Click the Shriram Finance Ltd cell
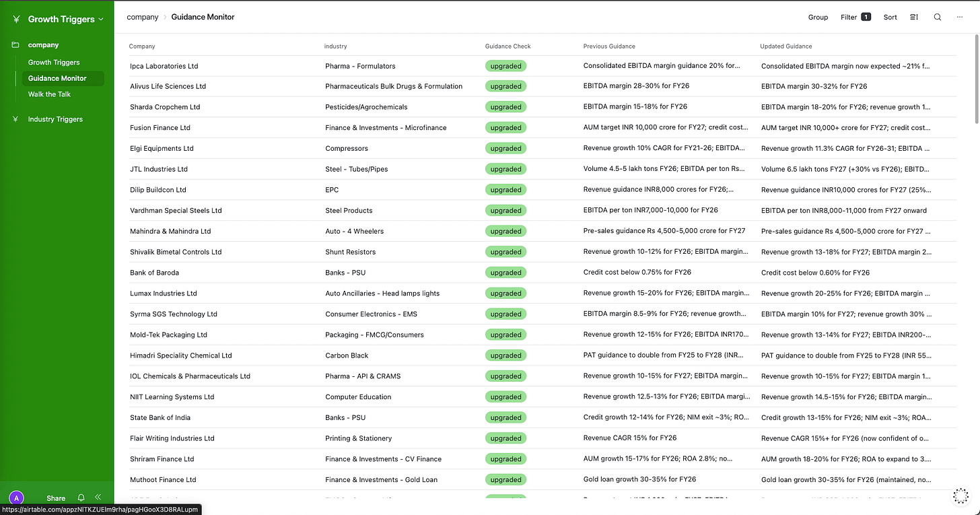The width and height of the screenshot is (980, 515). (162, 459)
